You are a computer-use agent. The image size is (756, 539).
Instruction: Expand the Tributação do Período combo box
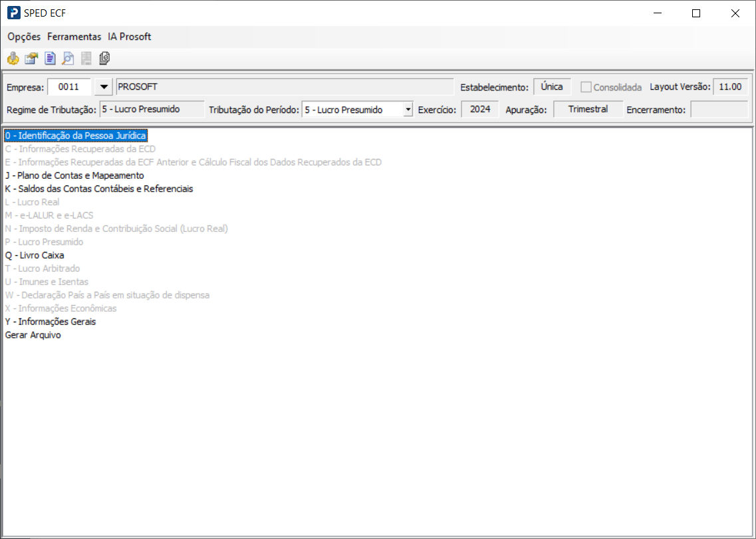click(408, 110)
